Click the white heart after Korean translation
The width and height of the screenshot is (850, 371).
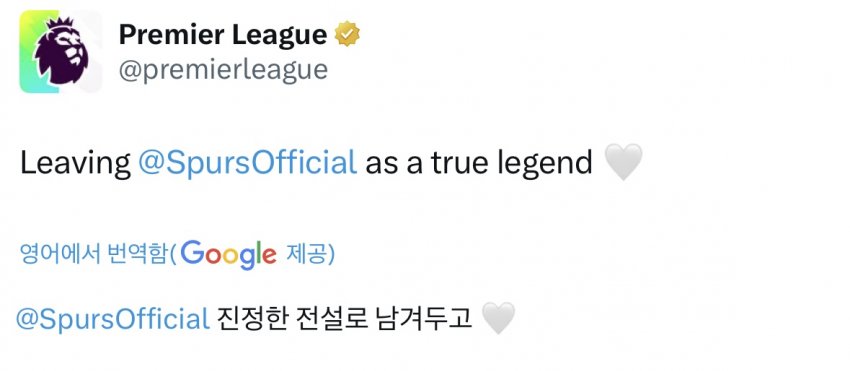(x=498, y=318)
